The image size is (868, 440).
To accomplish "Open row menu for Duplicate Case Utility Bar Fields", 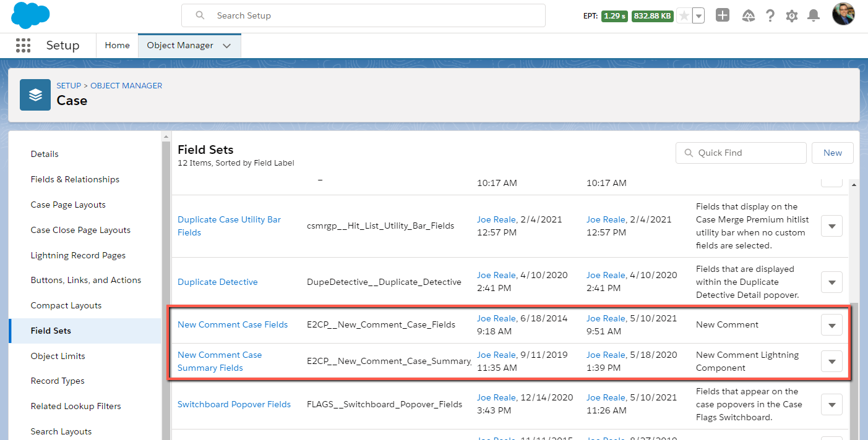I will [x=831, y=226].
